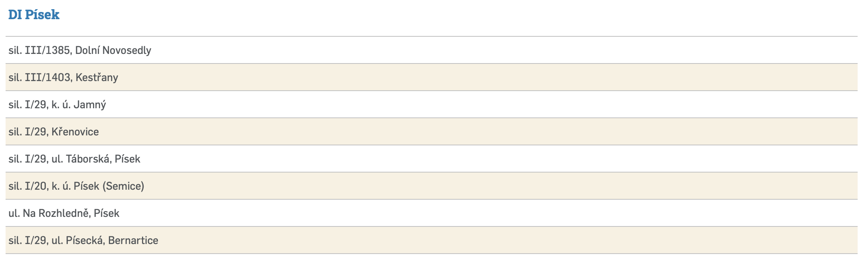Click the DI Písek heading

coord(34,15)
